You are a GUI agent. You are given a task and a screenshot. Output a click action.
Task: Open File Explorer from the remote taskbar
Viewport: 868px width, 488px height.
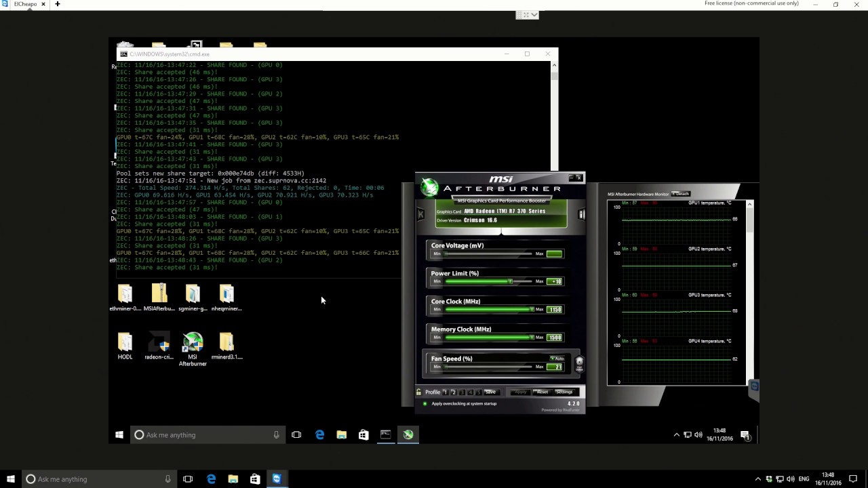pos(341,434)
